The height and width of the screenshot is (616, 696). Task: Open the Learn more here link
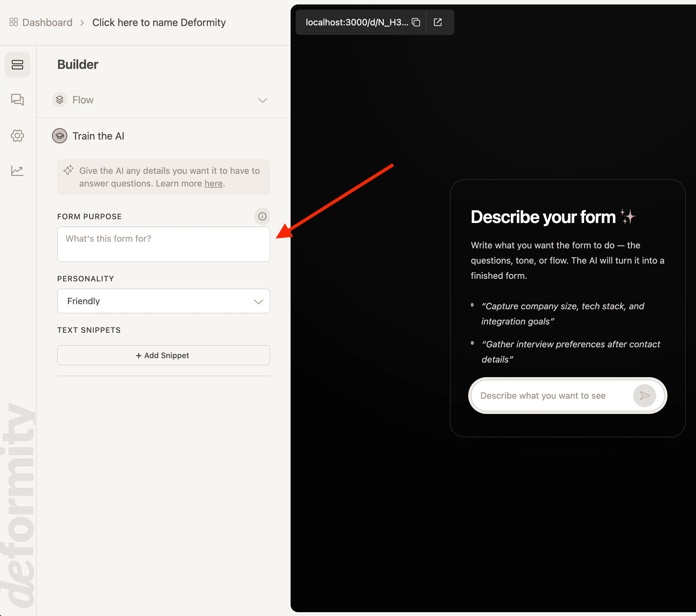pos(213,184)
